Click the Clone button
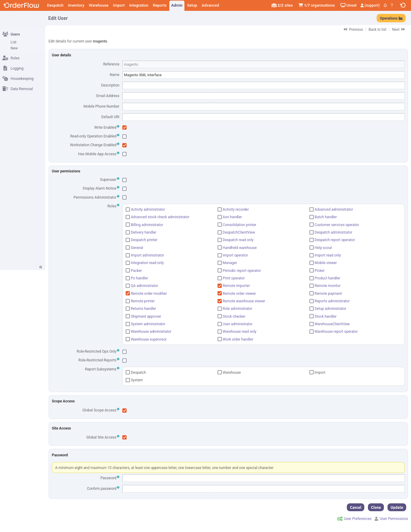 (376, 507)
